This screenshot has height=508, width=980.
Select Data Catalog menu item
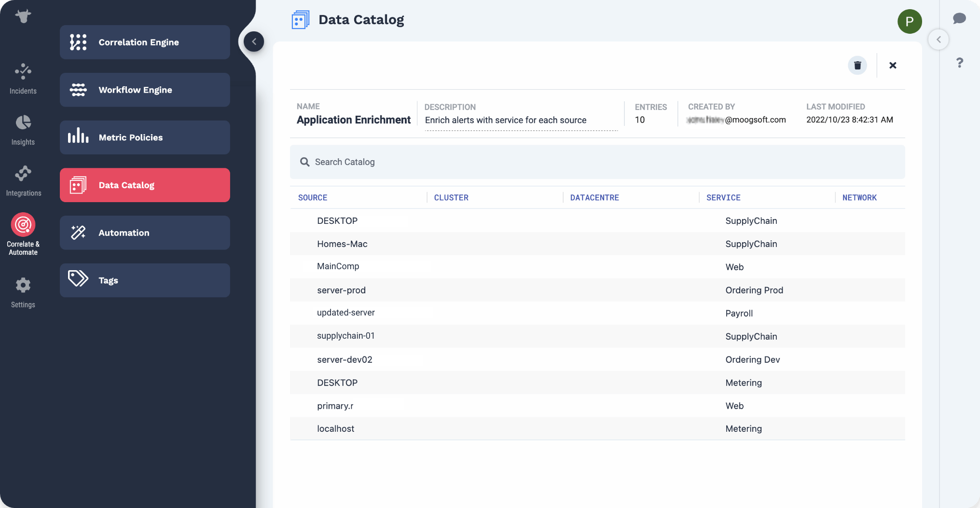(x=145, y=185)
